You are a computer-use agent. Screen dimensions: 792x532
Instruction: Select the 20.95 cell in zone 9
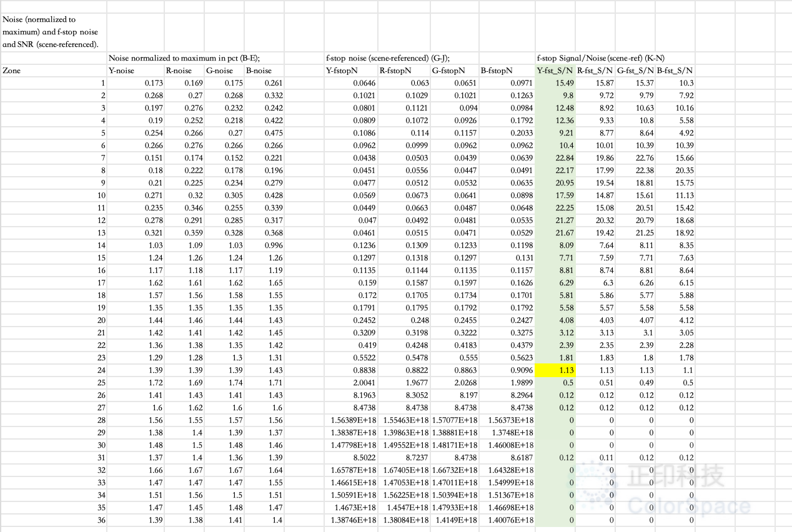555,183
